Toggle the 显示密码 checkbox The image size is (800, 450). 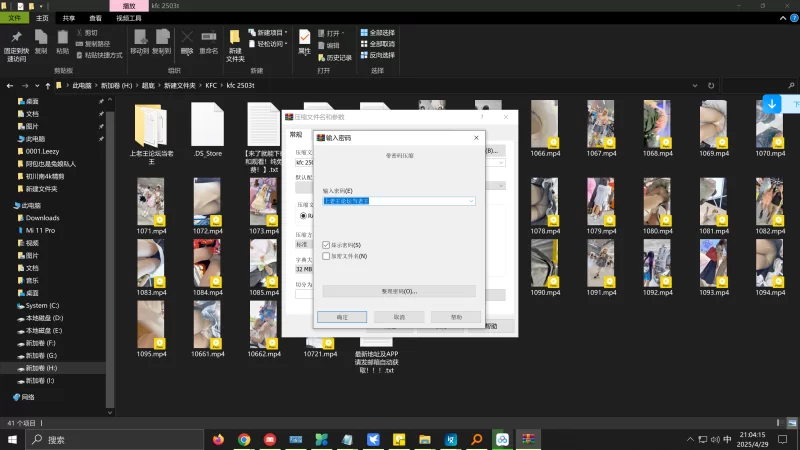click(326, 245)
